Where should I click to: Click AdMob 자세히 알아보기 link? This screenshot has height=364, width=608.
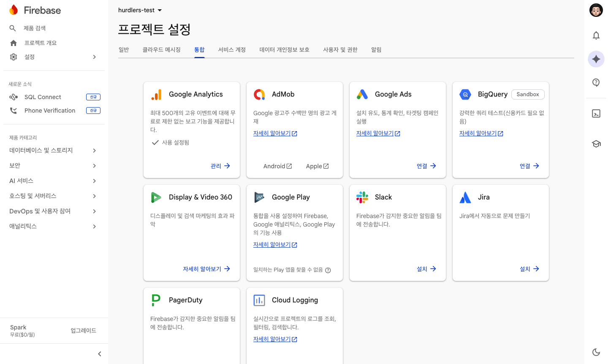coord(275,133)
